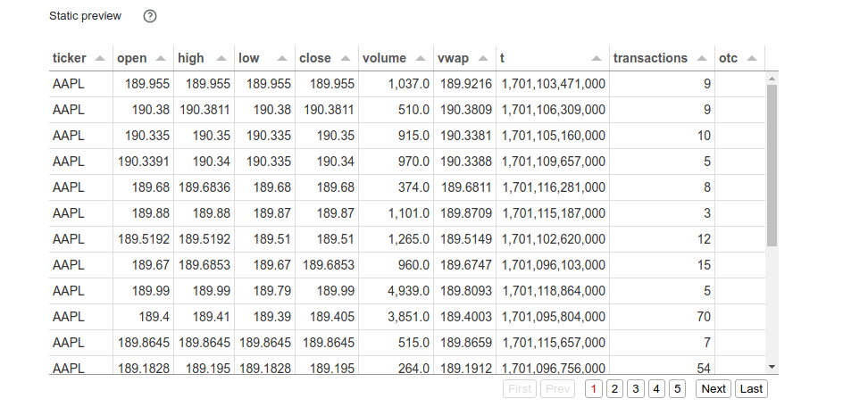This screenshot has width=868, height=407.
Task: Go to page 2 of results
Action: pyautogui.click(x=614, y=388)
